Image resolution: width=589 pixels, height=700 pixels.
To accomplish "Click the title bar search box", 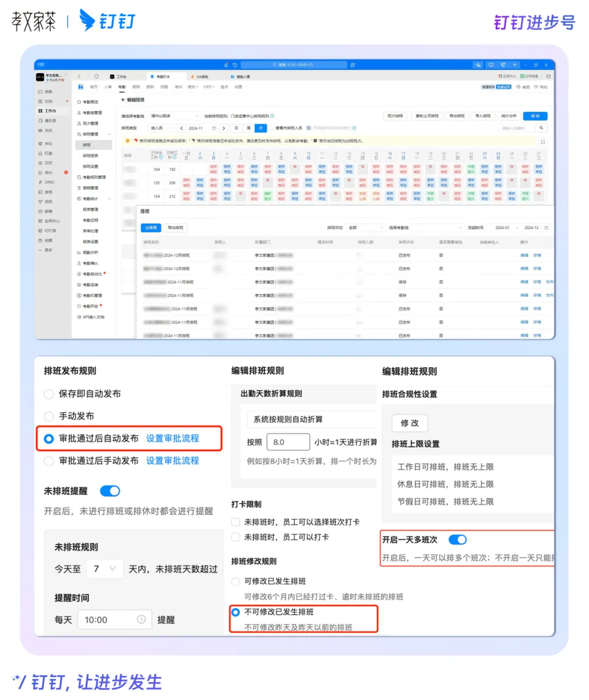I will tap(293, 64).
